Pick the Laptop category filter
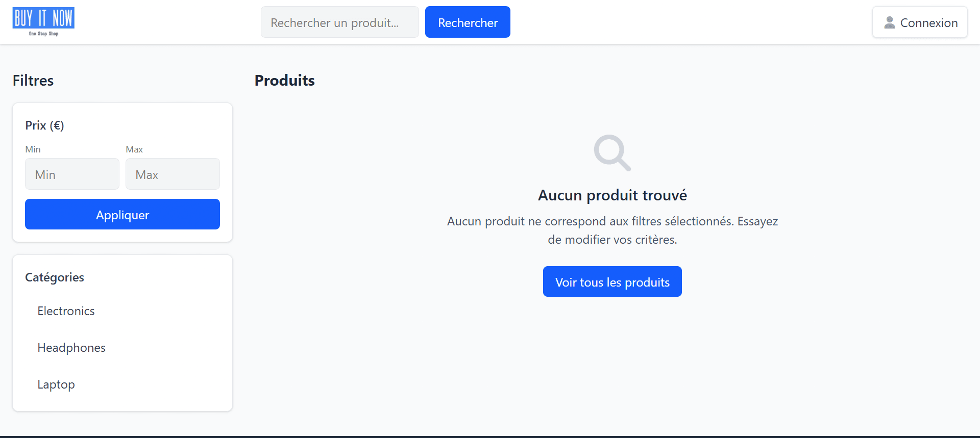 pos(56,384)
